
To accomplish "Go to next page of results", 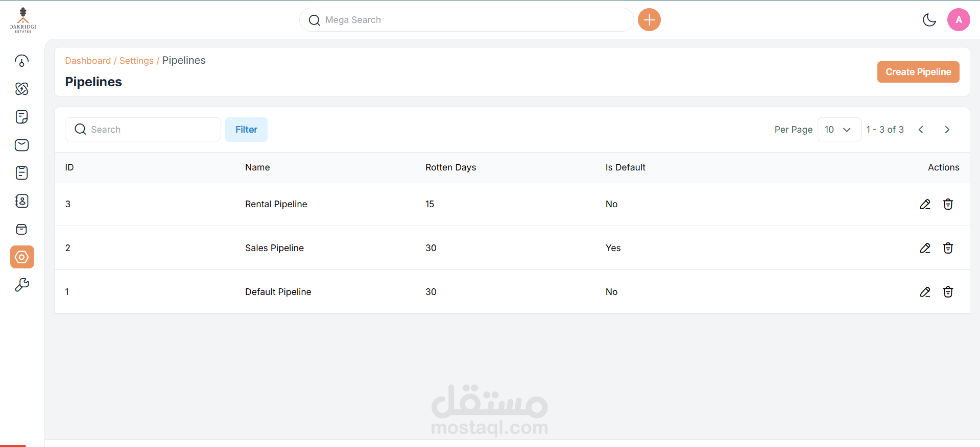I will click(947, 130).
